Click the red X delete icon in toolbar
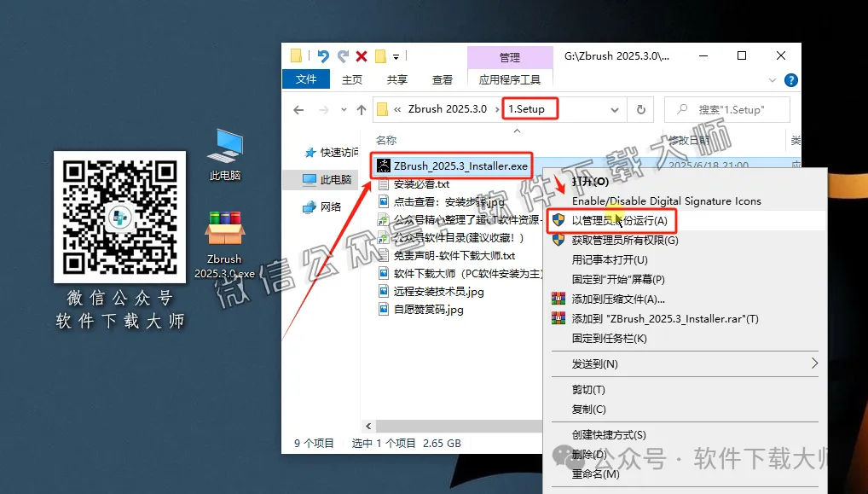 360,55
